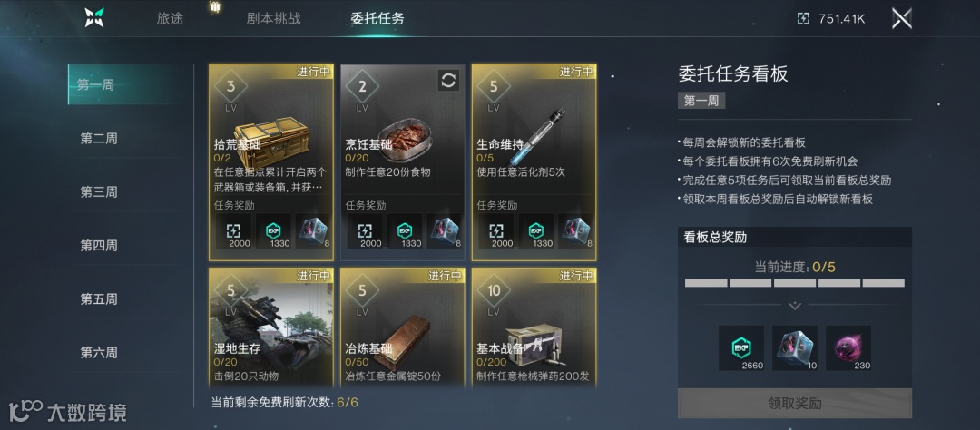The image size is (980, 430).
Task: Click the currency 2000 icon on 生命维持 card
Action: [496, 231]
